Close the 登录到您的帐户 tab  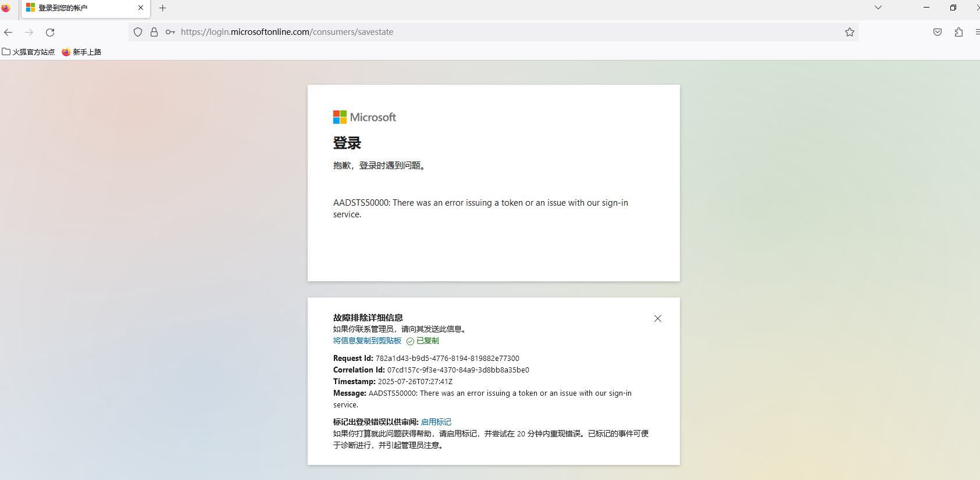141,8
